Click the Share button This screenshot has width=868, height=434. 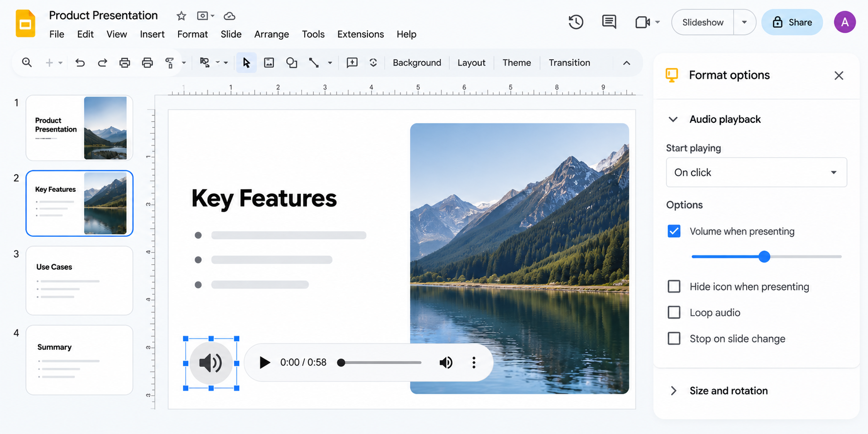(x=792, y=22)
